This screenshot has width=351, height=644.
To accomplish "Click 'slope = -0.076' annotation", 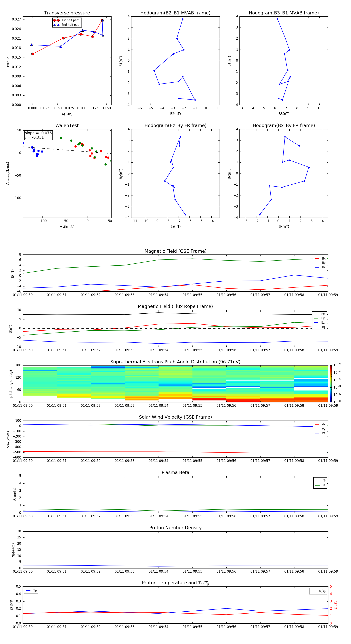I will pos(38,133).
